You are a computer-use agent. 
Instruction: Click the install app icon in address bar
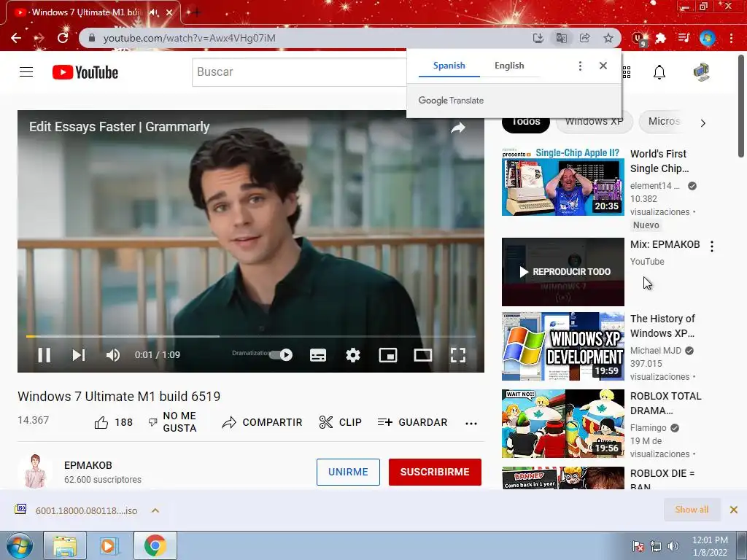point(538,38)
